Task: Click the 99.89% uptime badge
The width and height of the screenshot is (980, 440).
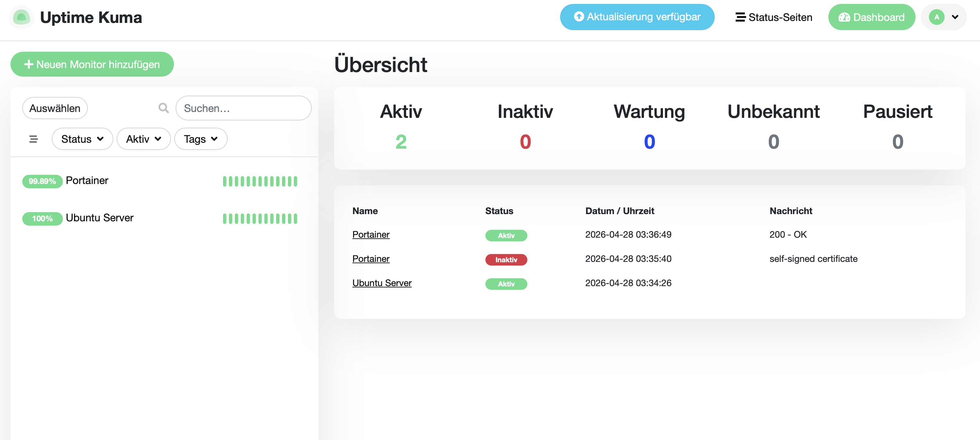Action: point(42,181)
